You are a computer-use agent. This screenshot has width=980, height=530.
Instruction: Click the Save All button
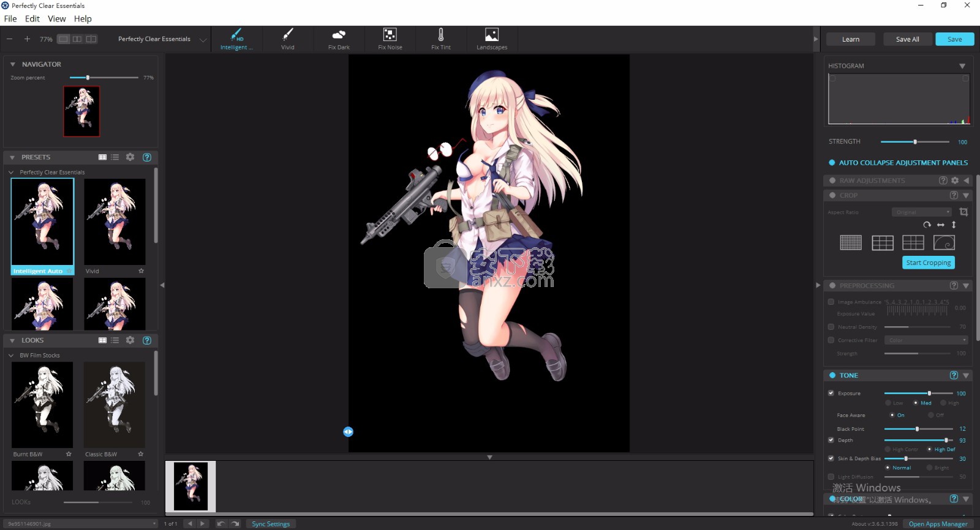[908, 39]
